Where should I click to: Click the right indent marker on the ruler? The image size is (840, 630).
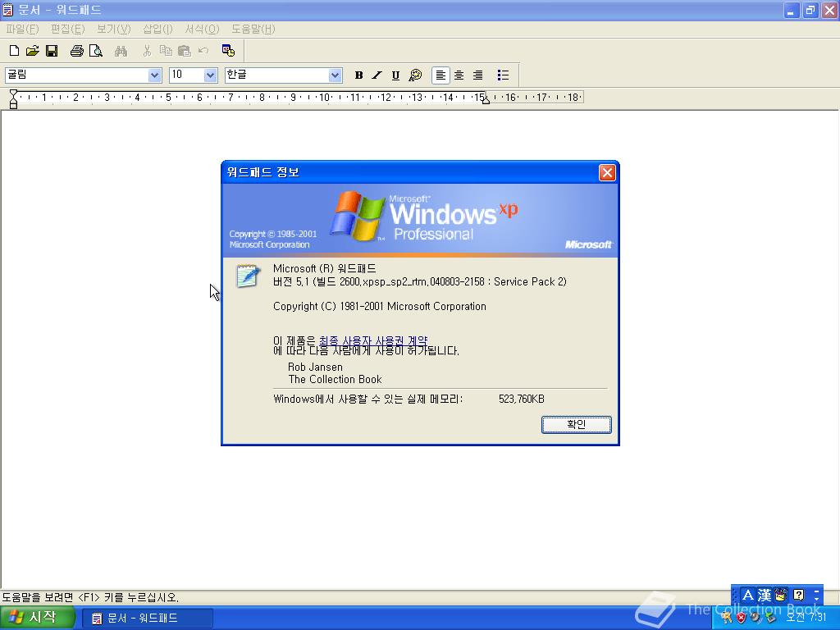(x=486, y=100)
